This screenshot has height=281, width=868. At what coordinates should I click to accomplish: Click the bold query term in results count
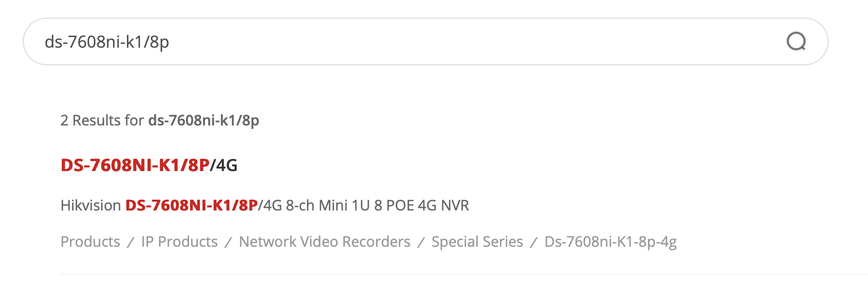(204, 120)
